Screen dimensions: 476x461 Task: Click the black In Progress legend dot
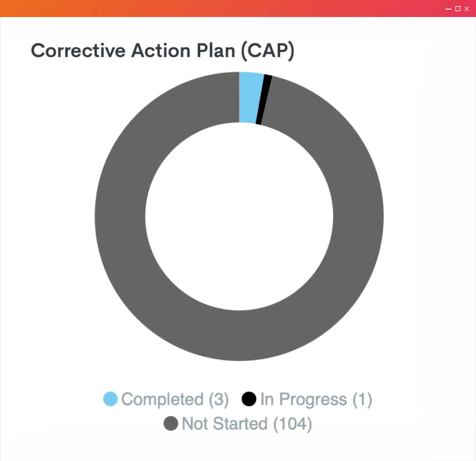point(249,399)
